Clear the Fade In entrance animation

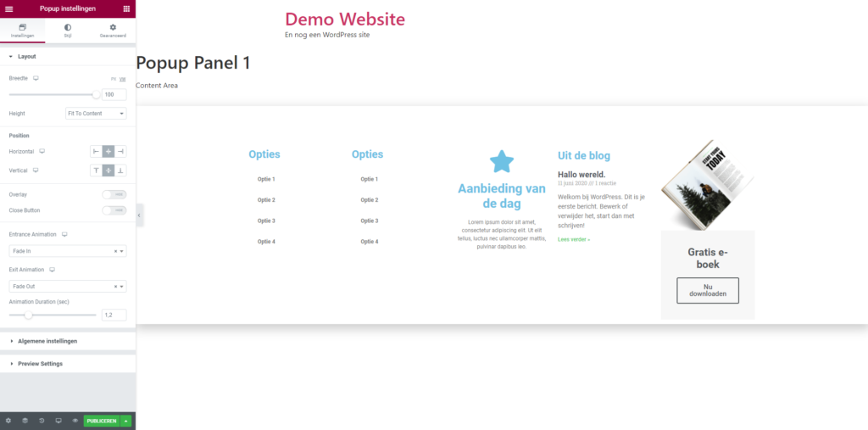[115, 251]
